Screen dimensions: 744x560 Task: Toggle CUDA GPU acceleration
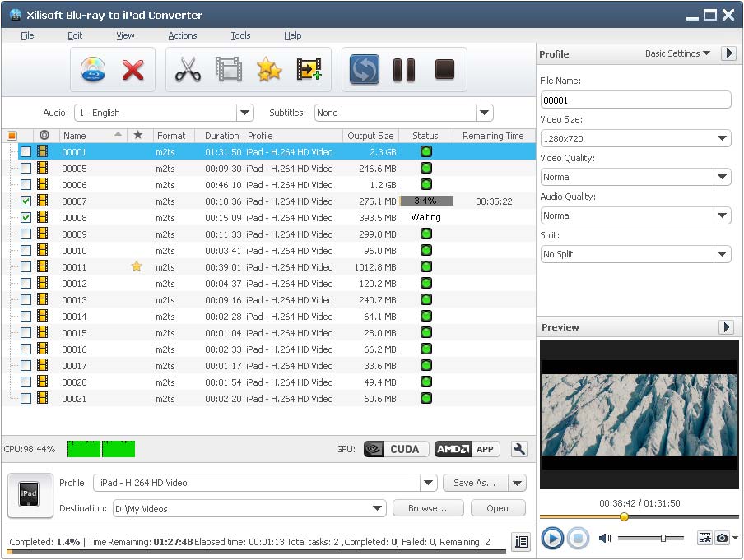[x=398, y=449]
